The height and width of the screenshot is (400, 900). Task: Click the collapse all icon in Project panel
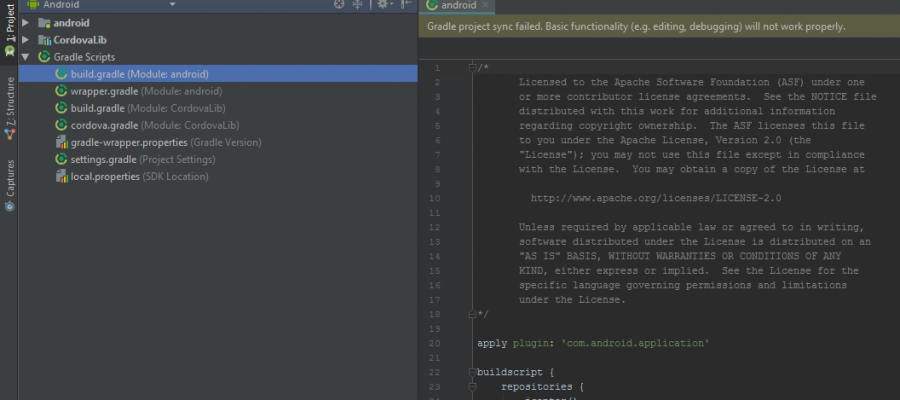(x=358, y=5)
